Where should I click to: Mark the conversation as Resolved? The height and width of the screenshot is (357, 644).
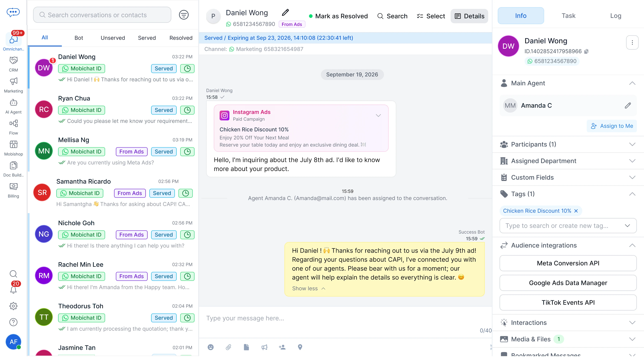point(338,16)
